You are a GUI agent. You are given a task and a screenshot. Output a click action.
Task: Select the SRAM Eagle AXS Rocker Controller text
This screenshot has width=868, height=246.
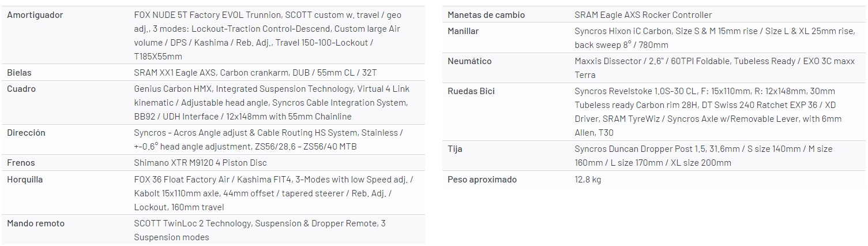click(x=643, y=15)
